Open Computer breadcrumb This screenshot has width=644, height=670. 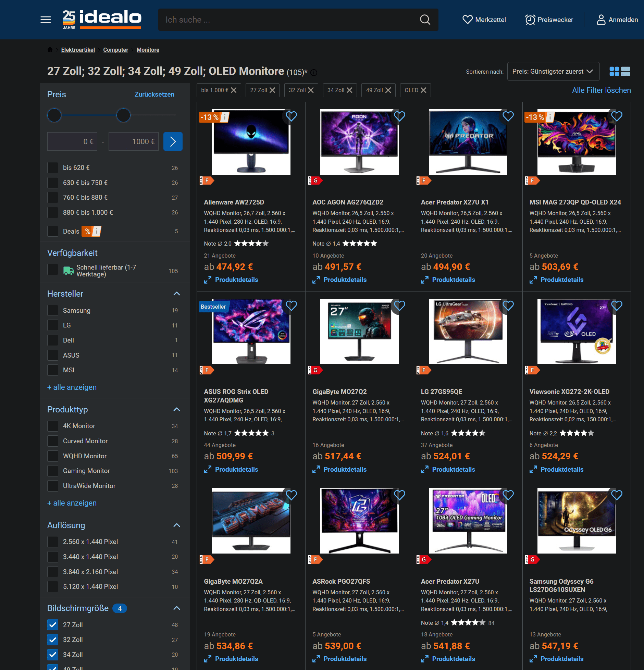[x=116, y=50]
